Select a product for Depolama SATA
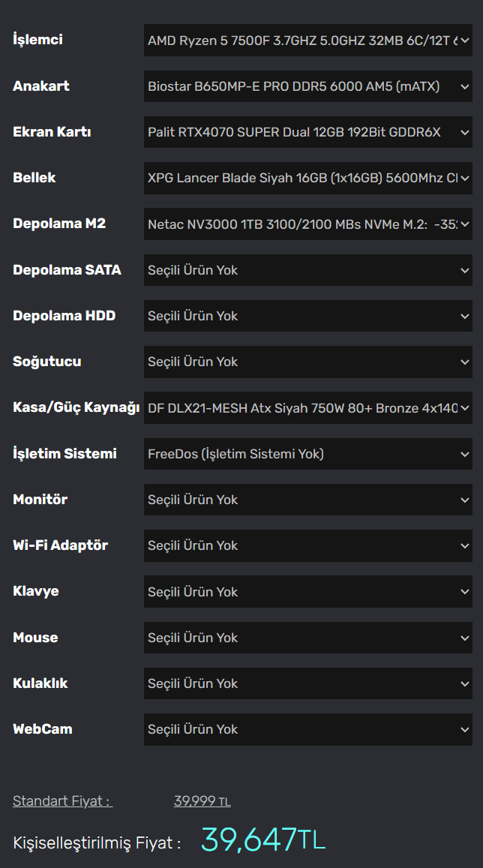483x868 pixels. coord(308,270)
